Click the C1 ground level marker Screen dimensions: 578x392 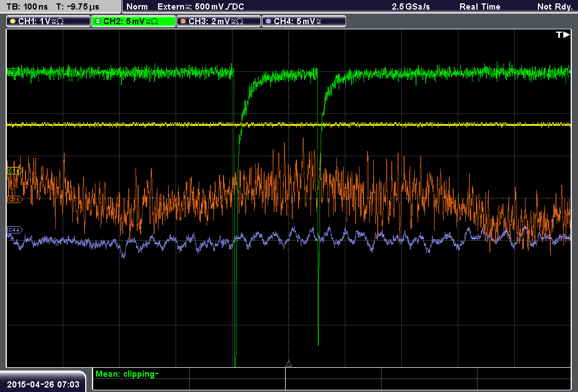click(15, 170)
